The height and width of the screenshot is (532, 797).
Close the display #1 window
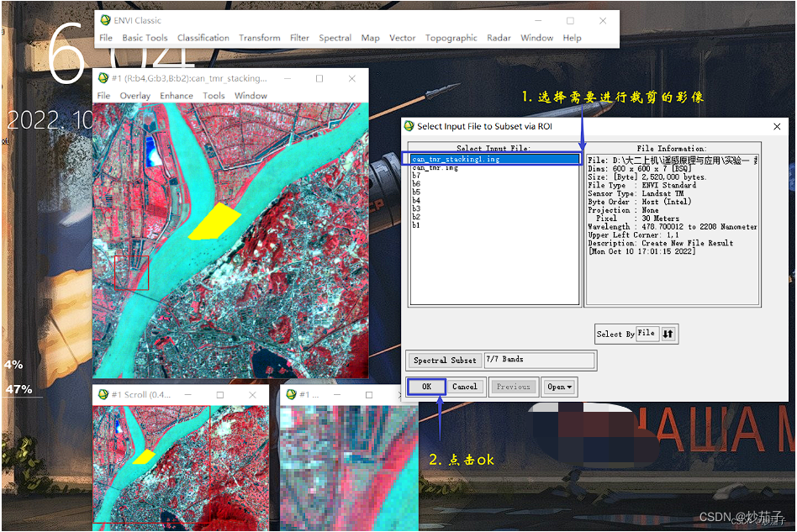[351, 79]
